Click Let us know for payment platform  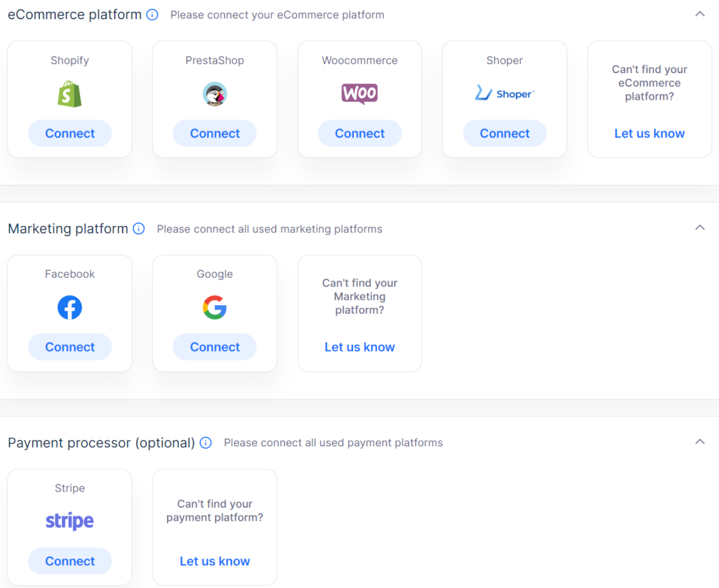click(215, 561)
